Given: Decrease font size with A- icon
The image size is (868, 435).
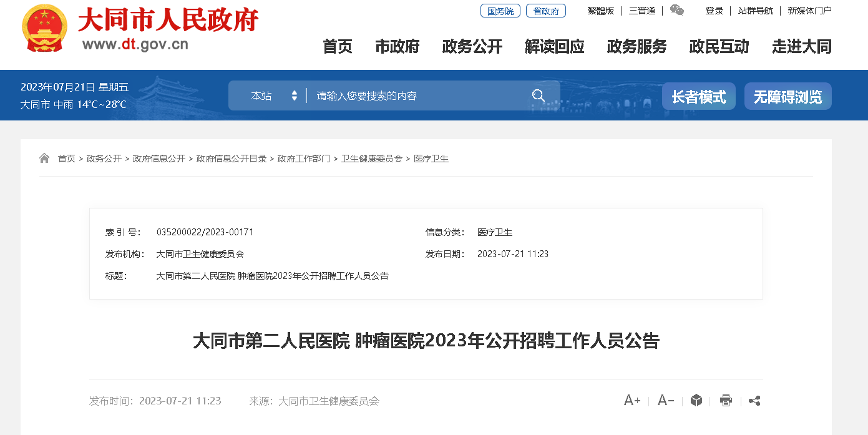Looking at the screenshot, I should click(666, 401).
